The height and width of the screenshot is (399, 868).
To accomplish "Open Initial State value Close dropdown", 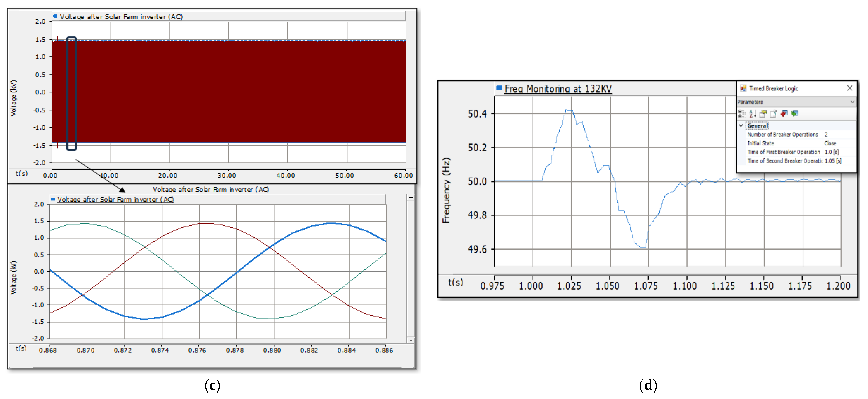I will (830, 143).
